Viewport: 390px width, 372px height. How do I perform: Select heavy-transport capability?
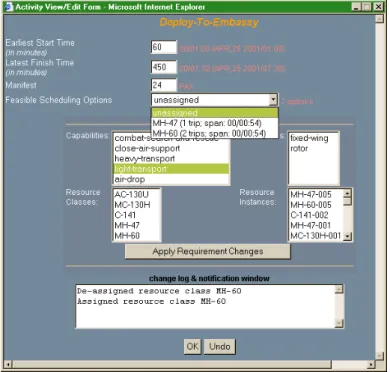(171, 159)
